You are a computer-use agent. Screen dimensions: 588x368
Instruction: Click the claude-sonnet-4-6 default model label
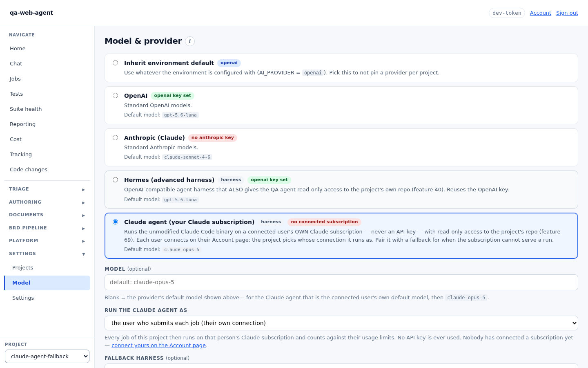(x=187, y=157)
